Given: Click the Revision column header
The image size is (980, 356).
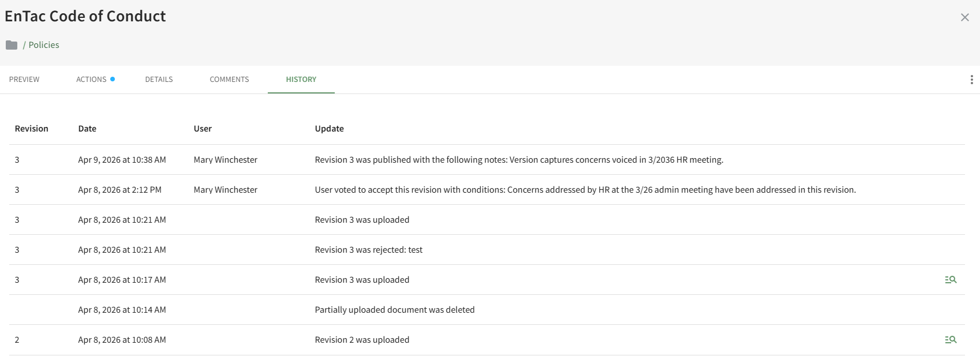Looking at the screenshot, I should click(x=32, y=129).
